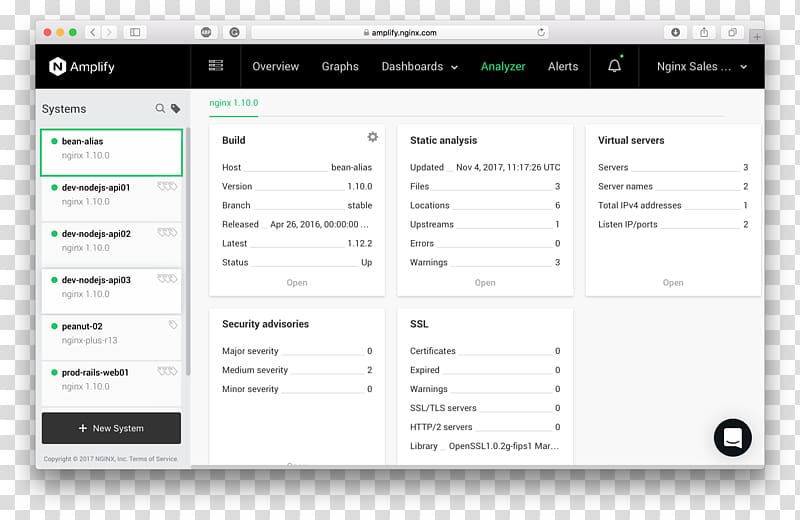Viewport: 800px width, 520px height.
Task: Select the Analyzer menu item
Action: 503,66
